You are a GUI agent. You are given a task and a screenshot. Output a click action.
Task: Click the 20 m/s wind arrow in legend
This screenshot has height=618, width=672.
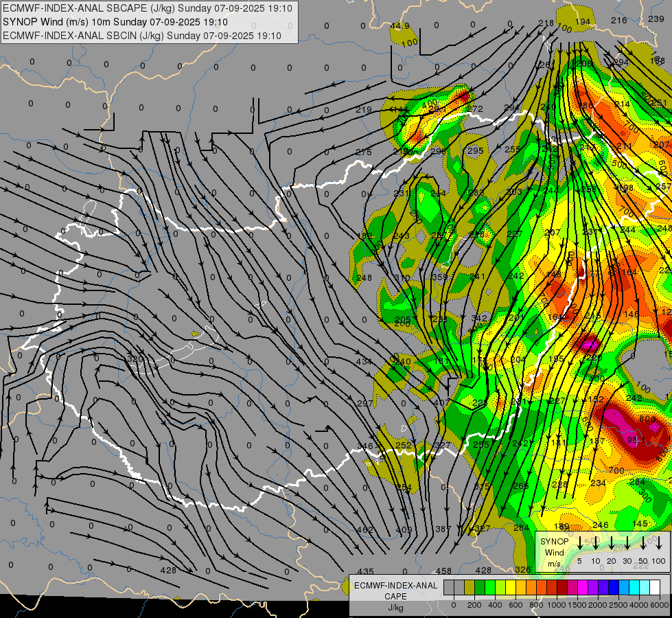(x=612, y=542)
